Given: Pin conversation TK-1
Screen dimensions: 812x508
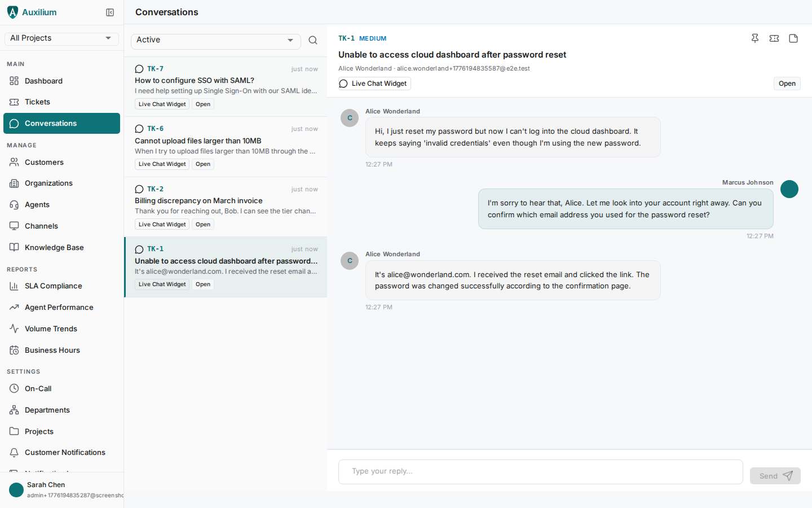Looking at the screenshot, I should pyautogui.click(x=755, y=38).
